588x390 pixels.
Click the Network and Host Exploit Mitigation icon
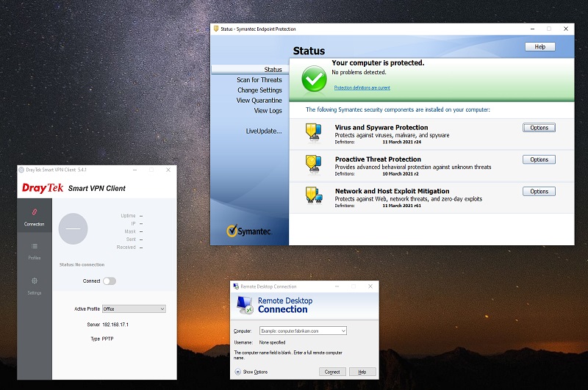[314, 196]
